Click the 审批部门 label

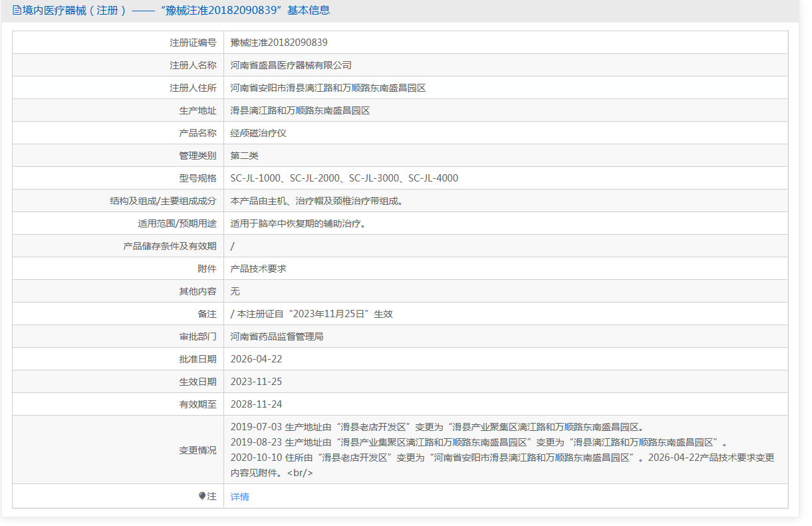pos(198,336)
